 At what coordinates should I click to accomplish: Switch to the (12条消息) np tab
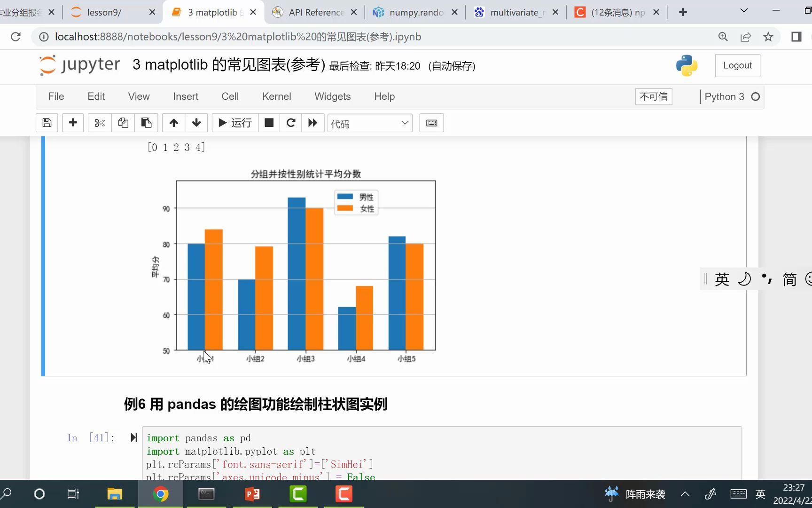pyautogui.click(x=617, y=12)
